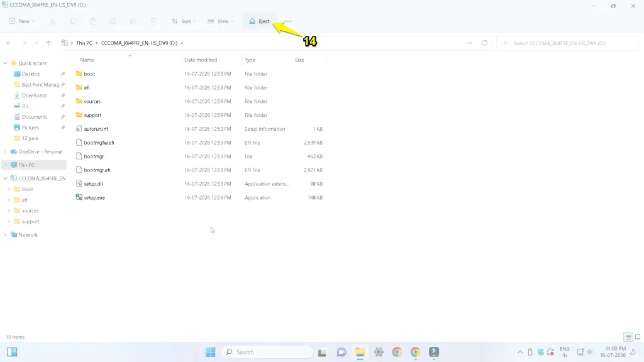Viewport: 644px width, 362px height.
Task: Open the Windows Start menu
Action: click(x=210, y=352)
